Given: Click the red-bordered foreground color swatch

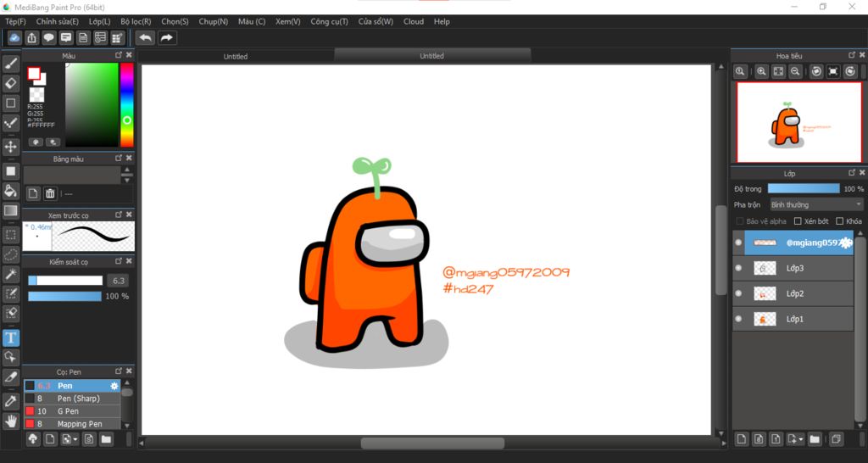Looking at the screenshot, I should pyautogui.click(x=34, y=74).
